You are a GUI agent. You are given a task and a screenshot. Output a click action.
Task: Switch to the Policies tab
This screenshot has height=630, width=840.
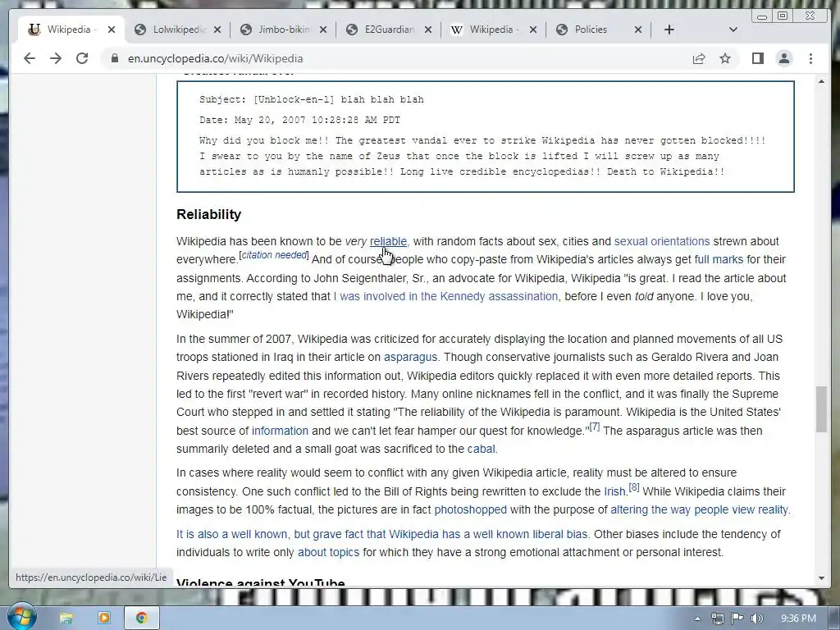click(598, 30)
